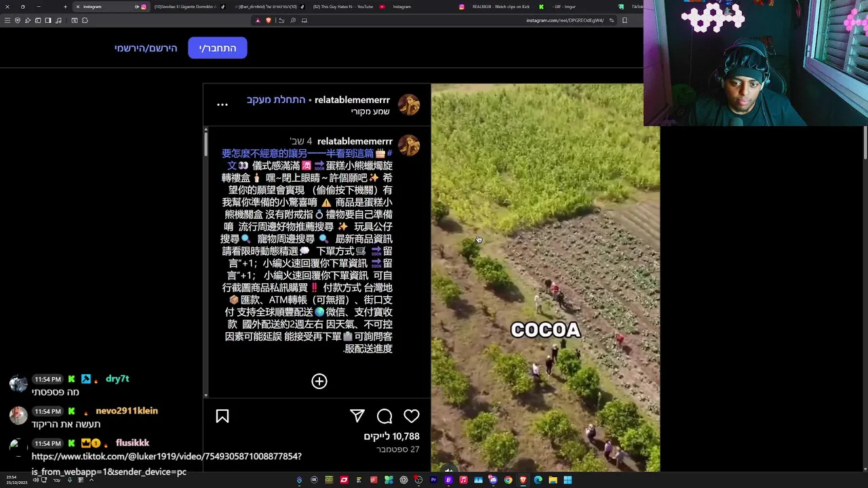Open File Explorer from the taskbar
The height and width of the screenshot is (488, 868).
553,480
